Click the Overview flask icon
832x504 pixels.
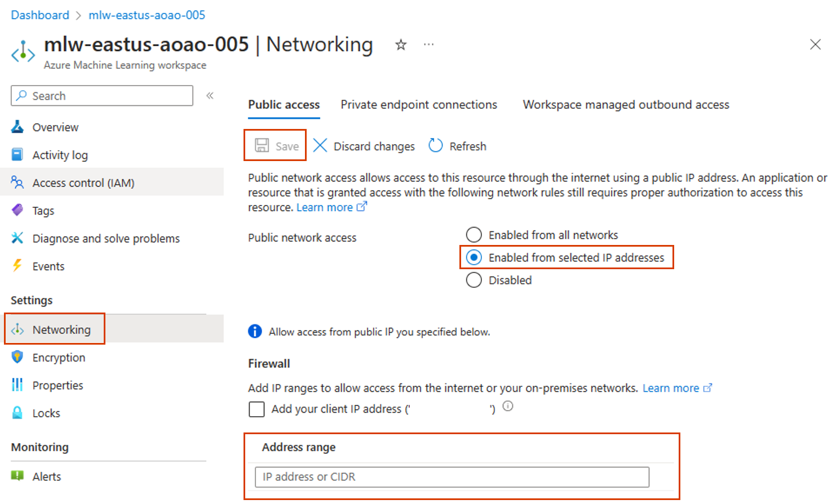[17, 127]
